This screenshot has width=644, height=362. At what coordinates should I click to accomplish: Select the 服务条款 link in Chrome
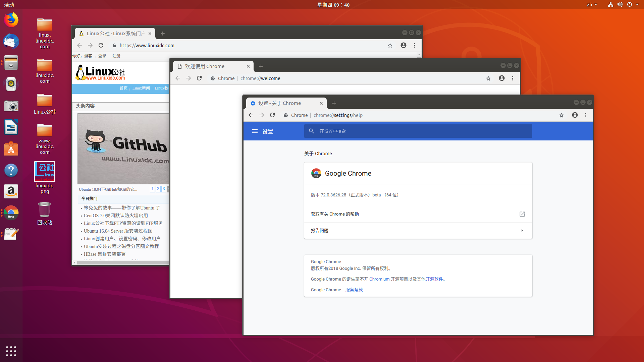pyautogui.click(x=354, y=290)
